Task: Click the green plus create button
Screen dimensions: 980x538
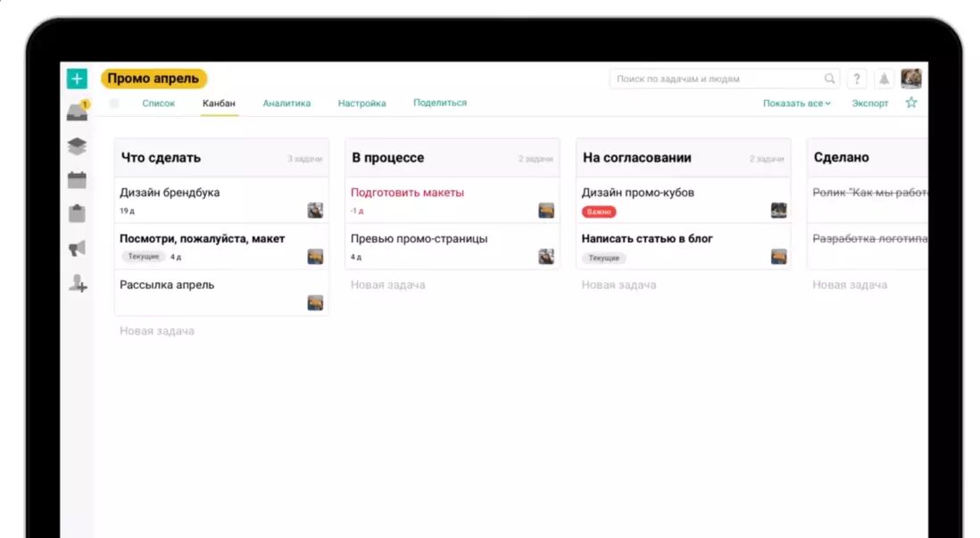Action: tap(77, 79)
